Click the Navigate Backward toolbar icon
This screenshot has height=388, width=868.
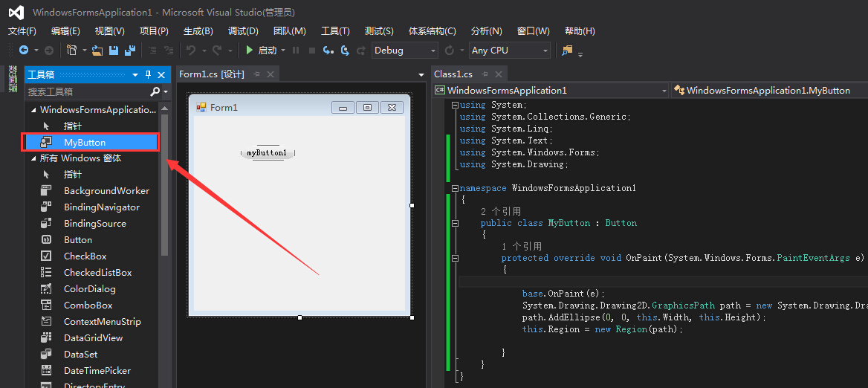(x=24, y=51)
